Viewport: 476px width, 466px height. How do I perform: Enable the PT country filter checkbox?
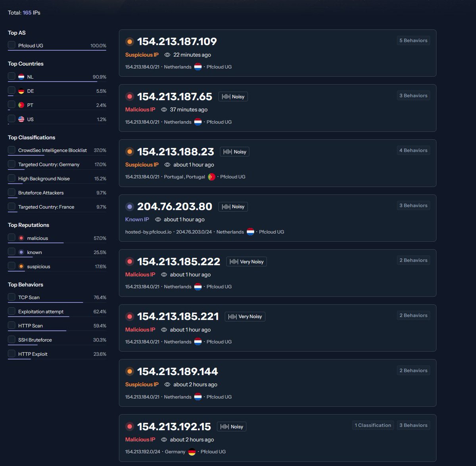(12, 104)
